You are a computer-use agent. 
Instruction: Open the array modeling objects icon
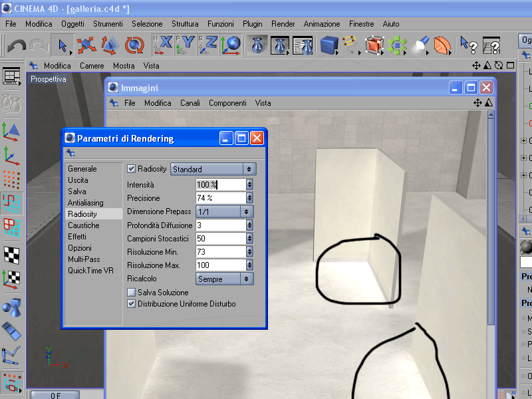click(397, 45)
